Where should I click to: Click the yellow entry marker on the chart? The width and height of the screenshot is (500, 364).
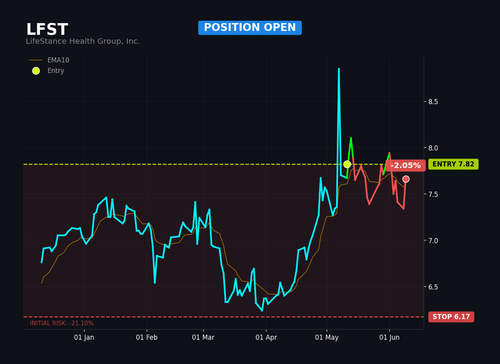click(347, 164)
